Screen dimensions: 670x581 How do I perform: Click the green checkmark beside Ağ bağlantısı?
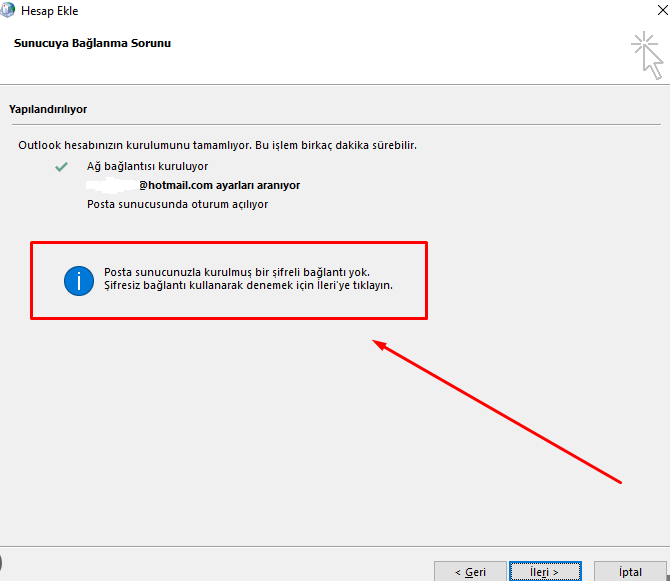click(62, 166)
